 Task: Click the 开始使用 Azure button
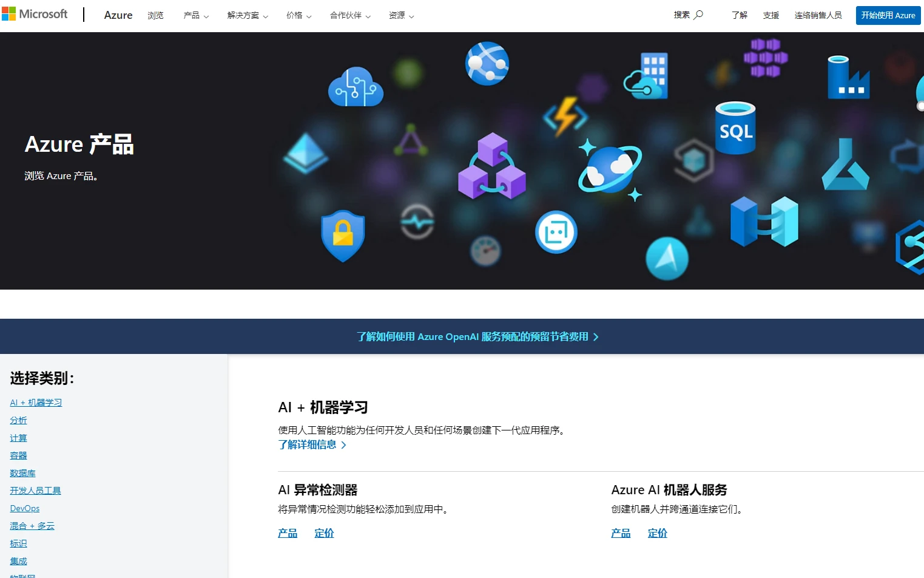(888, 15)
